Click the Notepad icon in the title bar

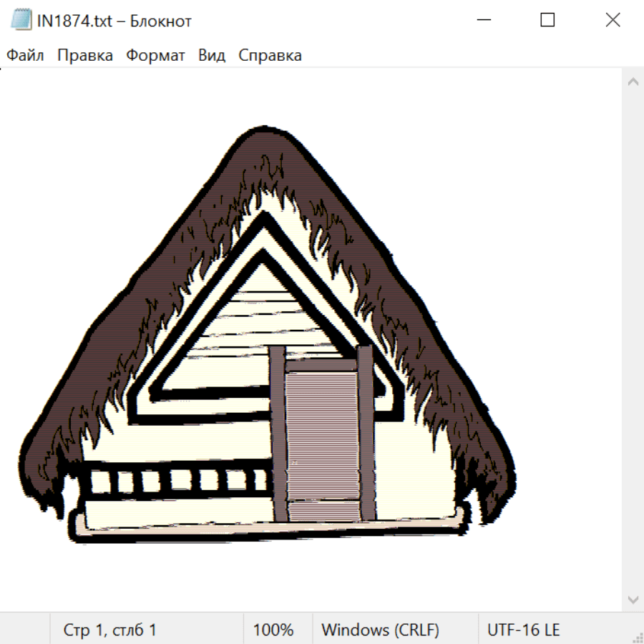click(x=21, y=21)
